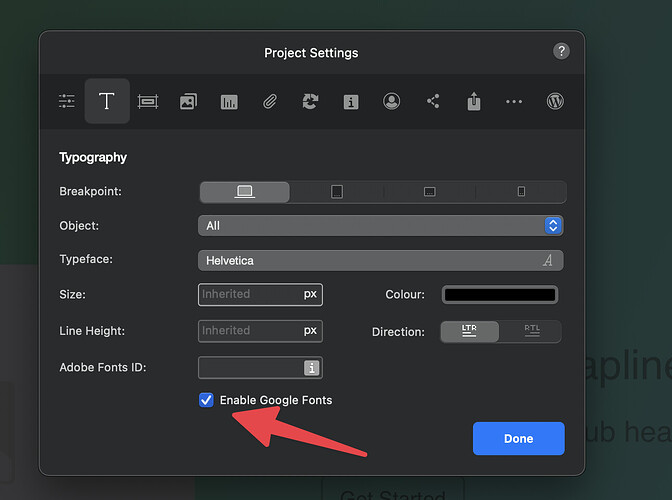
Task: Open the user account profile tab
Action: (x=391, y=102)
